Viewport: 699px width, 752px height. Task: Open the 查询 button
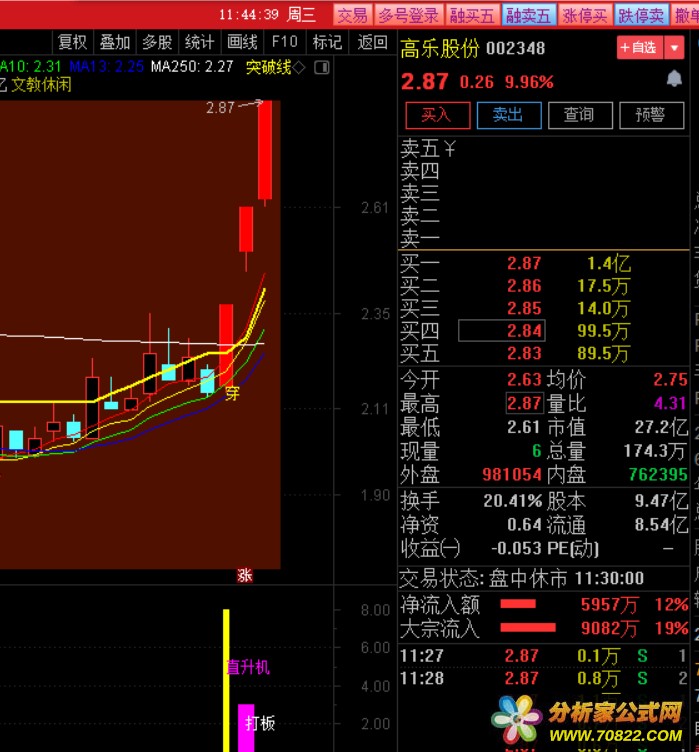(580, 115)
